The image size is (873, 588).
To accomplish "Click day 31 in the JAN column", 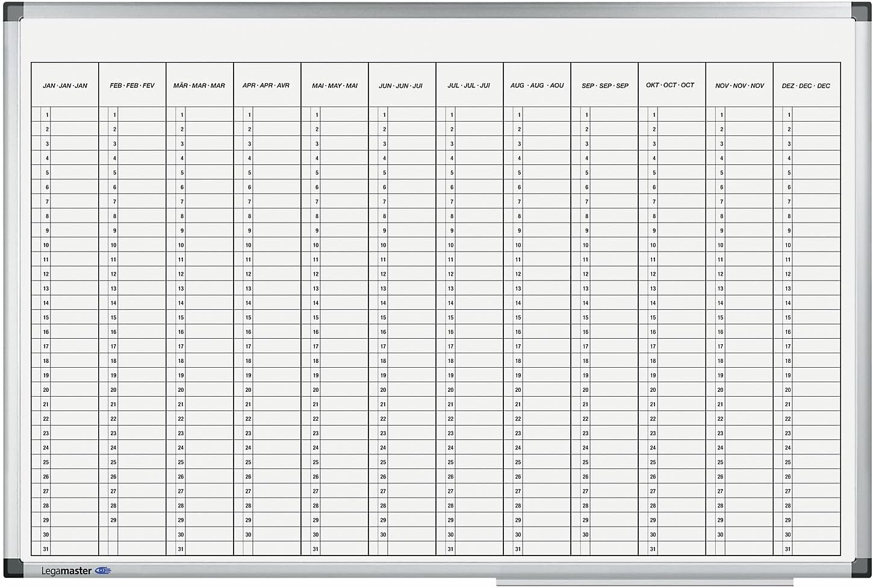I will click(46, 549).
